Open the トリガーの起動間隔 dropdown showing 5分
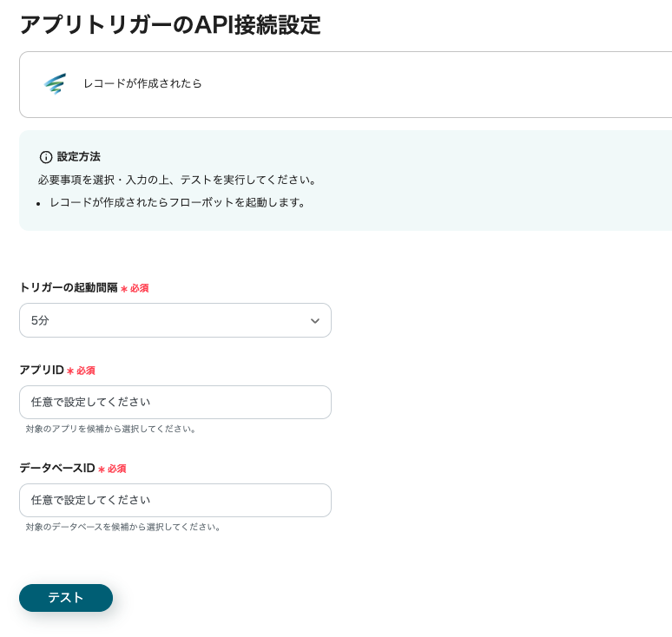 [x=175, y=320]
